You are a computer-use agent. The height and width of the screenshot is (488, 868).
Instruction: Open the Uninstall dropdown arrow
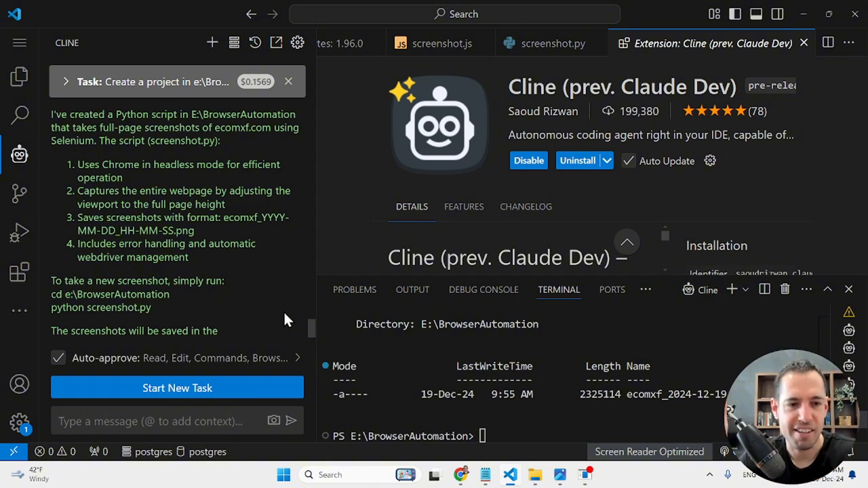coord(607,161)
